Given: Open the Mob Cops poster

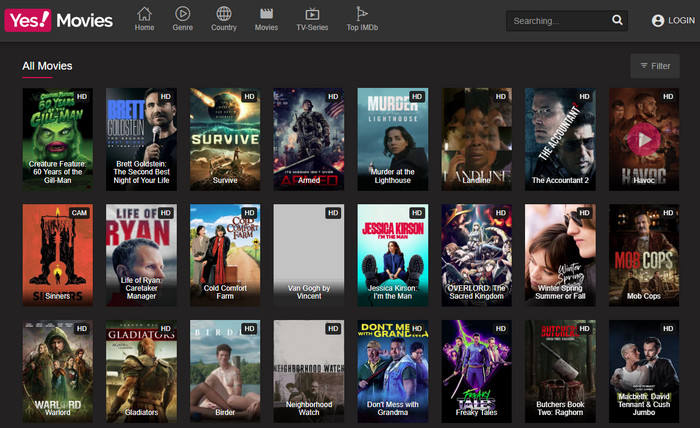Looking at the screenshot, I should click(x=644, y=255).
